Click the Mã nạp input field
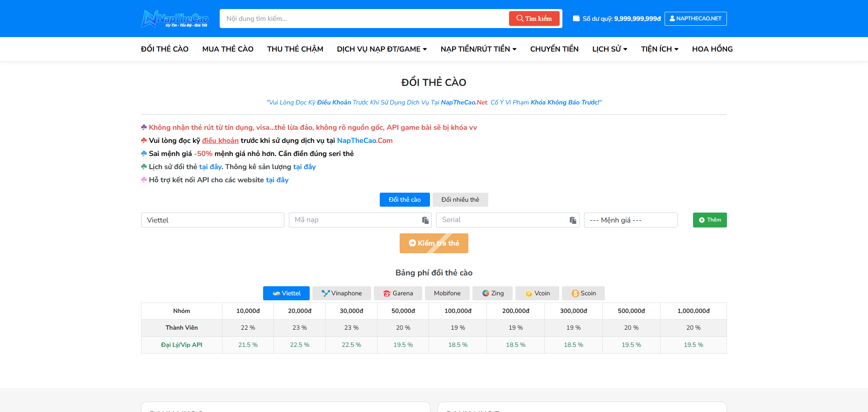 360,220
